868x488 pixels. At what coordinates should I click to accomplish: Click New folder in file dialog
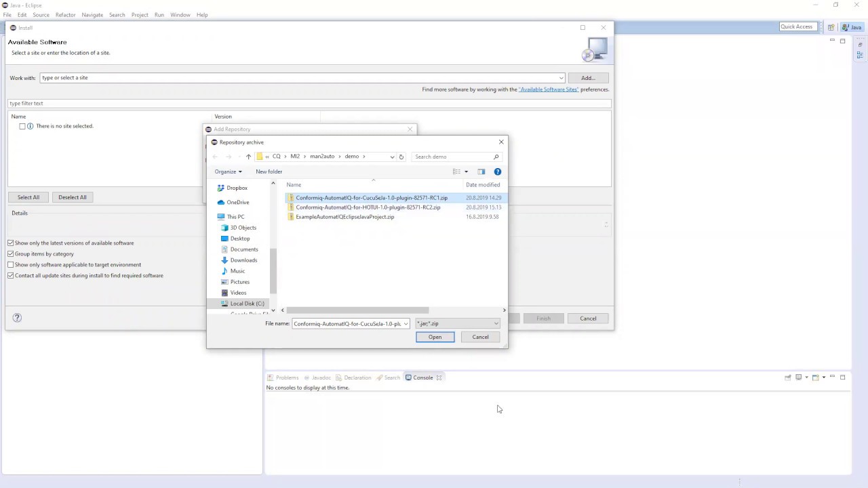[269, 171]
